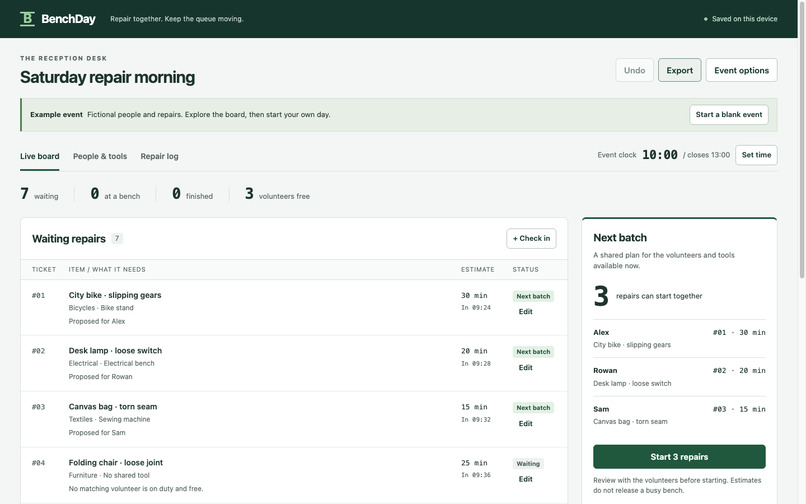Click the '30 min' estimate for #01
Screen dimensions: 806x504
[474, 296]
